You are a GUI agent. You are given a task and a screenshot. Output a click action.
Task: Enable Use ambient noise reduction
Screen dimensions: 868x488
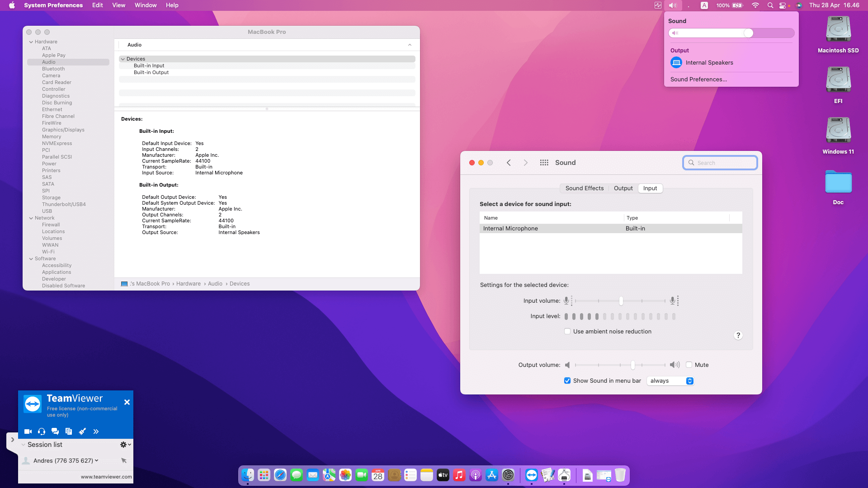567,331
